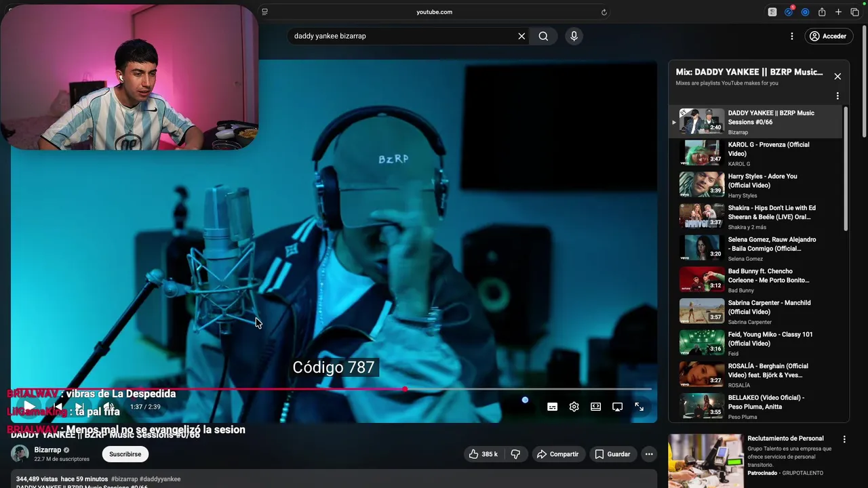Click the magnifier search button
868x488 pixels.
coord(543,36)
